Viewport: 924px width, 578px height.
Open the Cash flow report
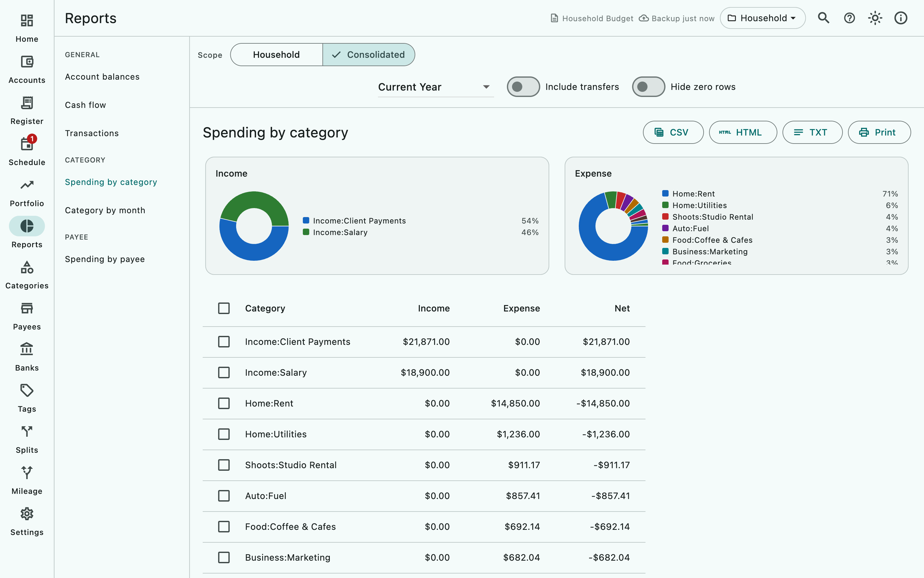pos(86,105)
